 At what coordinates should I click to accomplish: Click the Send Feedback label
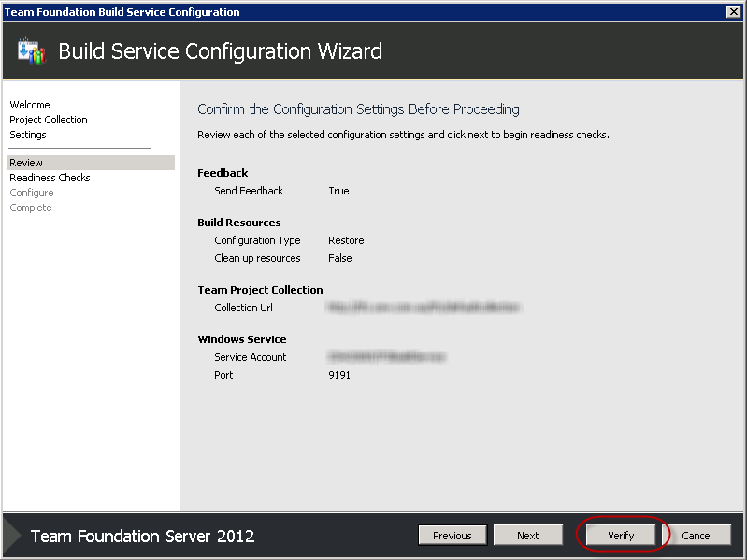point(249,191)
